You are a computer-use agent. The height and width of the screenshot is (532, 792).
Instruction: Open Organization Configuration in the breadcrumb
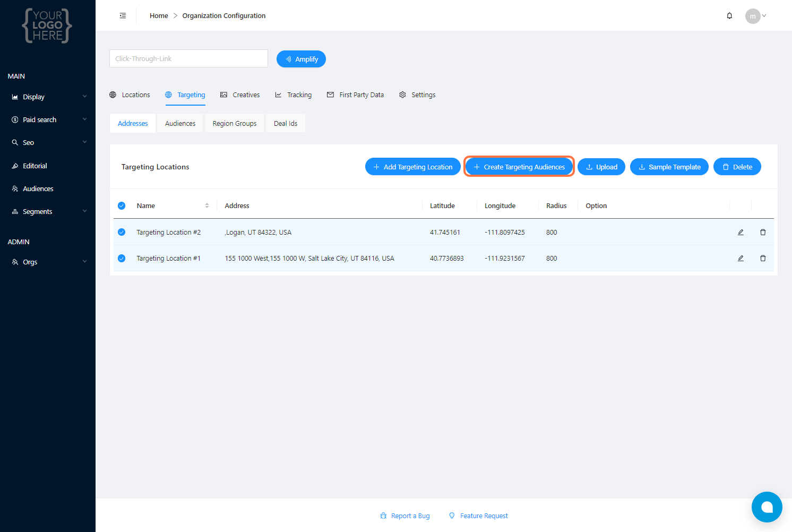pyautogui.click(x=224, y=16)
